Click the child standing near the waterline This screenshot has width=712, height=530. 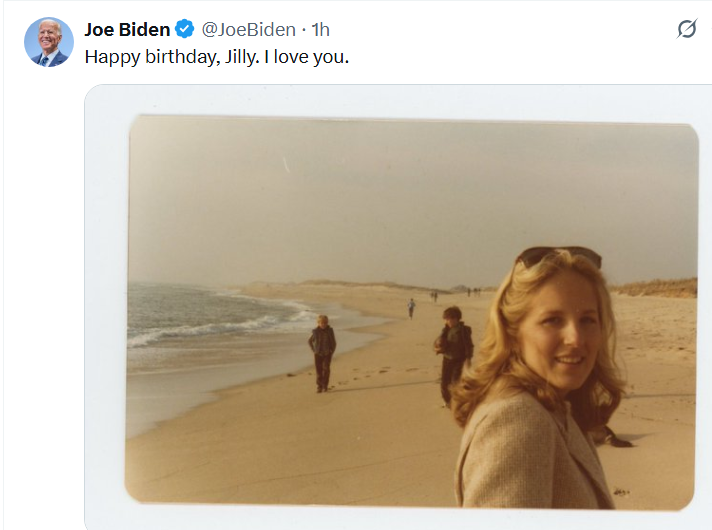[x=322, y=353]
